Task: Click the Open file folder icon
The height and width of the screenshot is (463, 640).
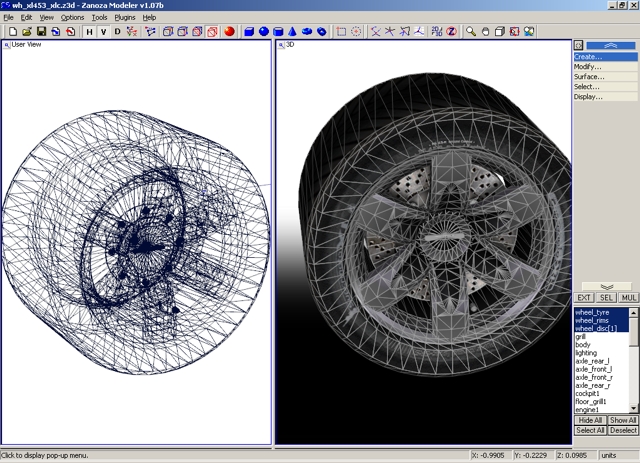Action: coord(25,32)
